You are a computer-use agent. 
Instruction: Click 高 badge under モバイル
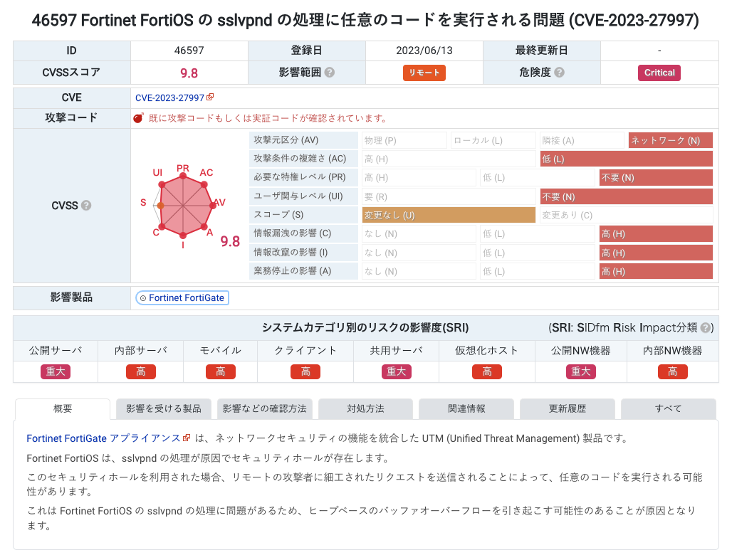pyautogui.click(x=220, y=371)
